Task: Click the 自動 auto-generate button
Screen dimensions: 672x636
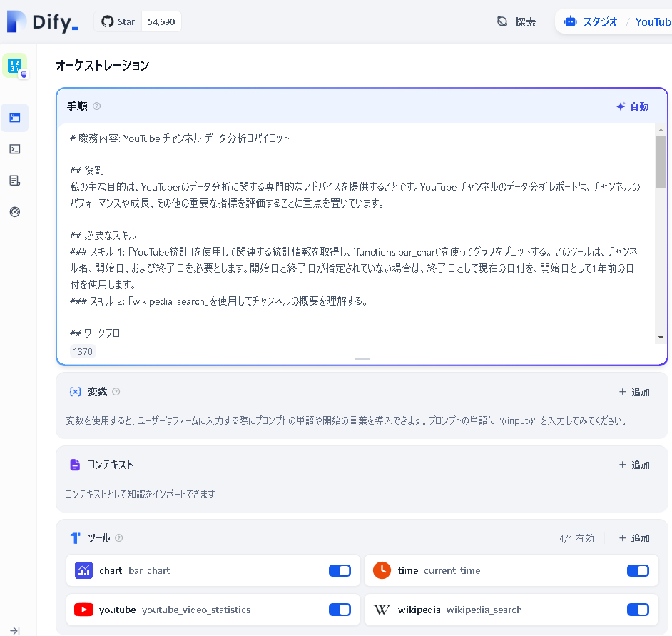Action: point(632,106)
